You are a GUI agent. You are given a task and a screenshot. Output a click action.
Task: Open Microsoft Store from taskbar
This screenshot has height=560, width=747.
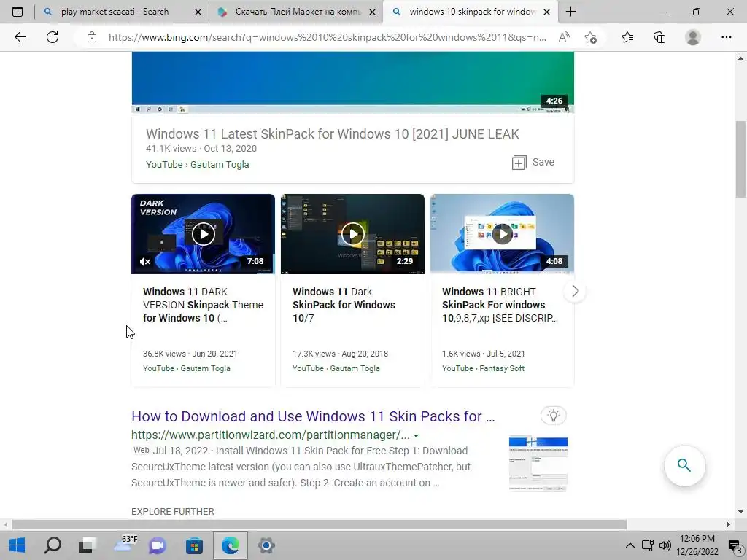[x=194, y=545]
